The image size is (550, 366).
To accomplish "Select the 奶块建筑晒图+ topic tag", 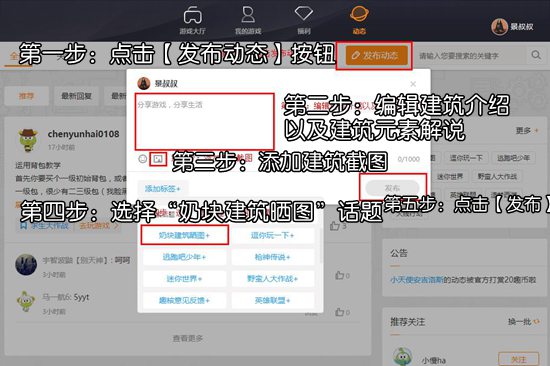I will tap(184, 235).
